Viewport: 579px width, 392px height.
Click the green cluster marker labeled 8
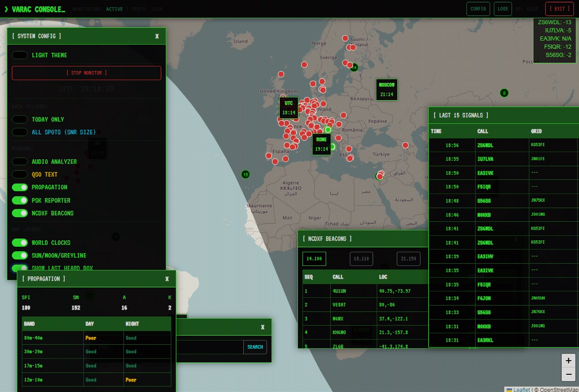tap(504, 93)
